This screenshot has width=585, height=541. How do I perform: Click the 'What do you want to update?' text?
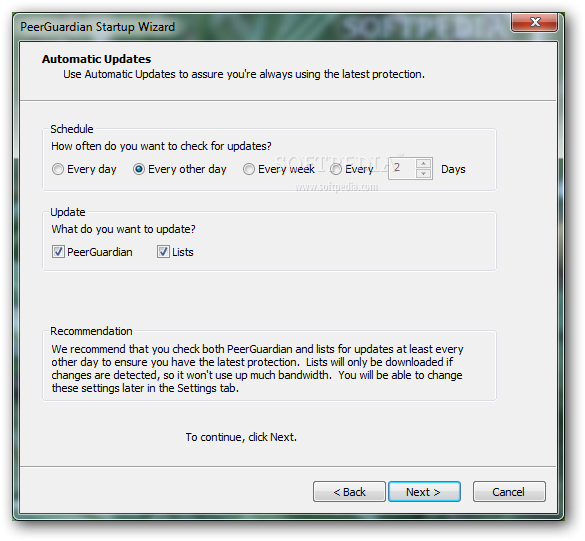coord(123,229)
